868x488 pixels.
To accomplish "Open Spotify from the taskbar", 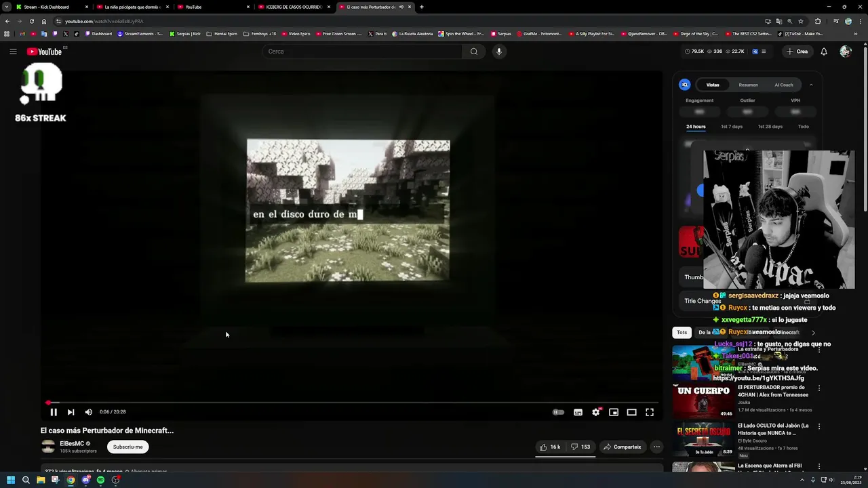I will coord(100,480).
